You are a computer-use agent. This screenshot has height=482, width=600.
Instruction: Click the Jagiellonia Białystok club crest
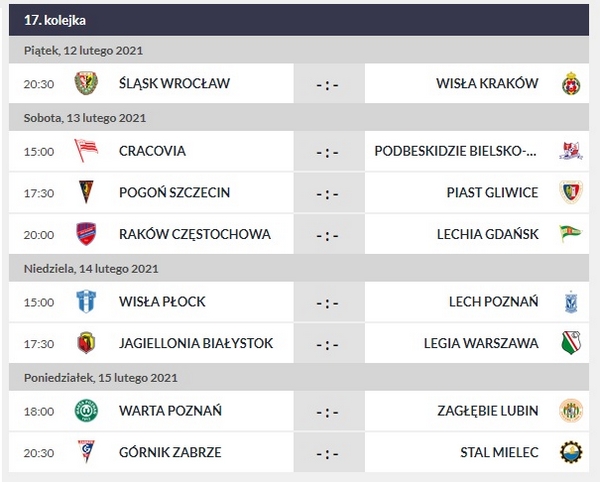point(86,343)
